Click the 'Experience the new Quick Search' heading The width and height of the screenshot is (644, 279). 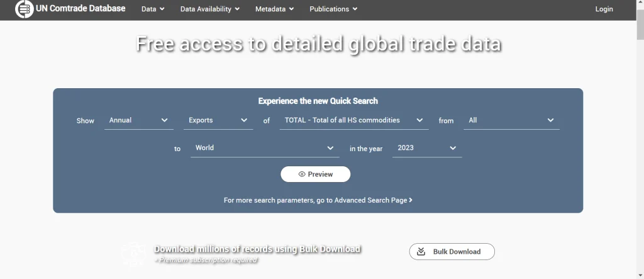point(318,101)
